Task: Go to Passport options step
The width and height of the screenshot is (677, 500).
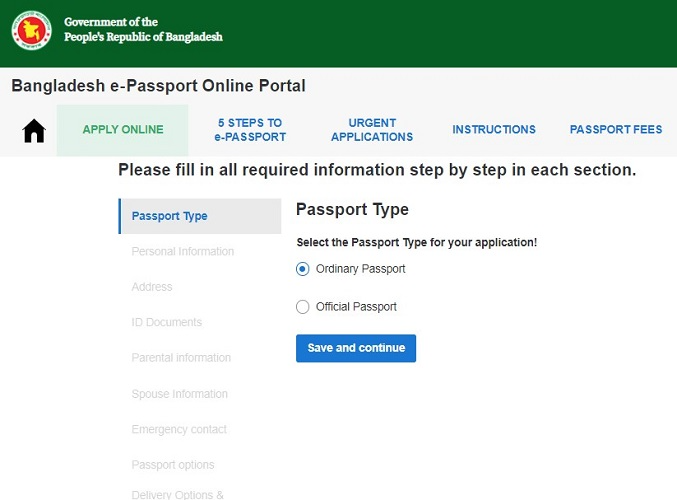Action: click(173, 465)
